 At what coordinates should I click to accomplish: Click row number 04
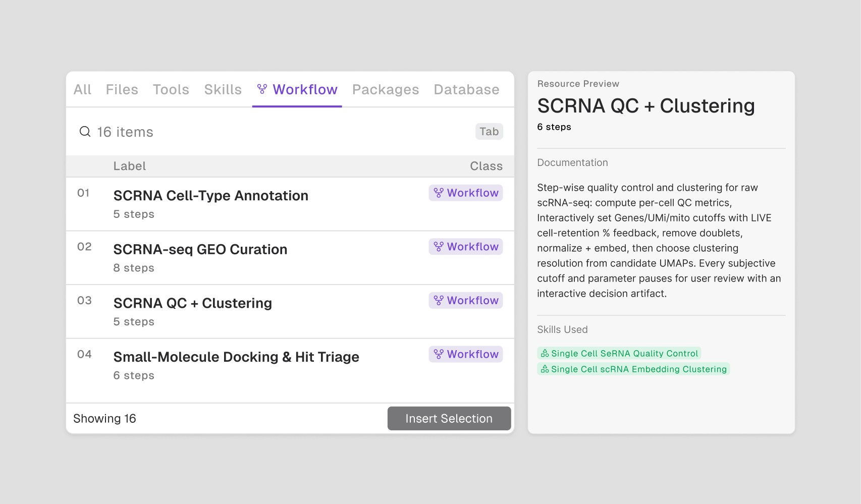84,354
